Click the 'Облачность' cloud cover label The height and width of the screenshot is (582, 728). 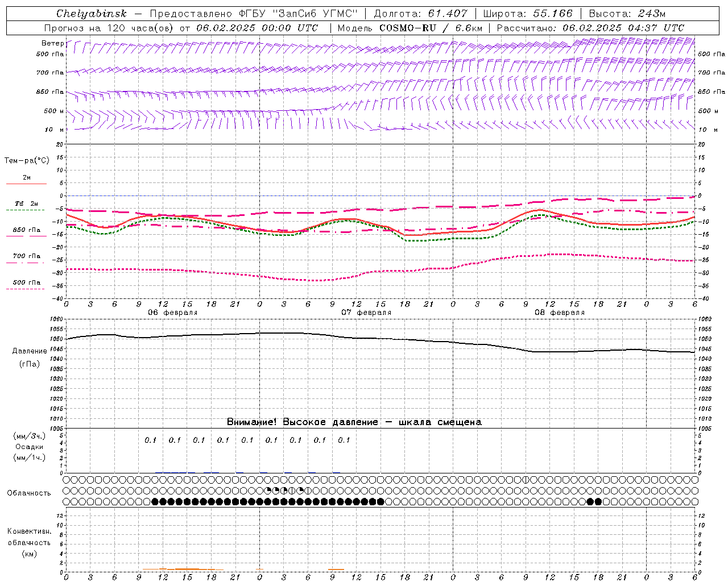29,493
